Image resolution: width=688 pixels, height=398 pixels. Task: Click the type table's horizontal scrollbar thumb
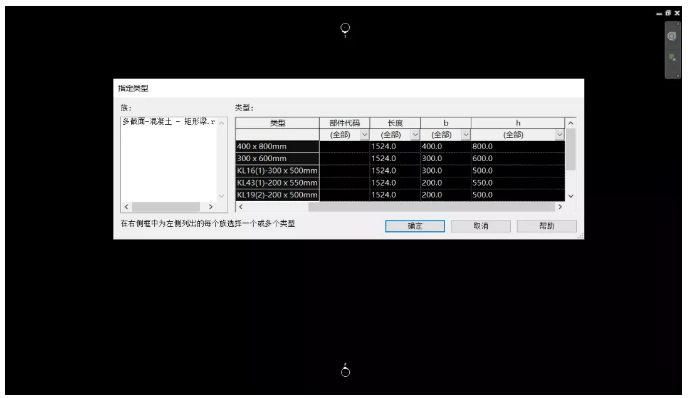click(x=431, y=207)
